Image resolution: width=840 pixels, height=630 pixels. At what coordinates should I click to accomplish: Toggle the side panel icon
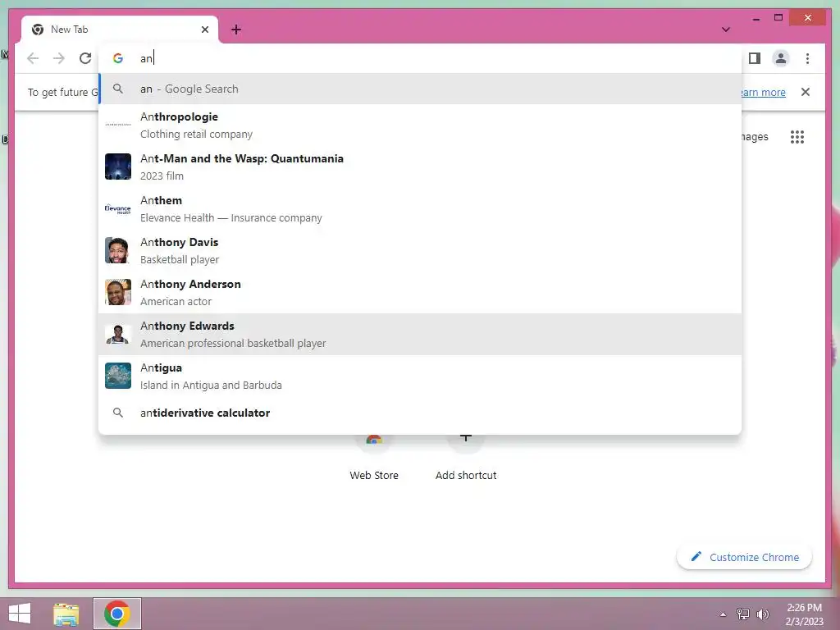click(755, 58)
